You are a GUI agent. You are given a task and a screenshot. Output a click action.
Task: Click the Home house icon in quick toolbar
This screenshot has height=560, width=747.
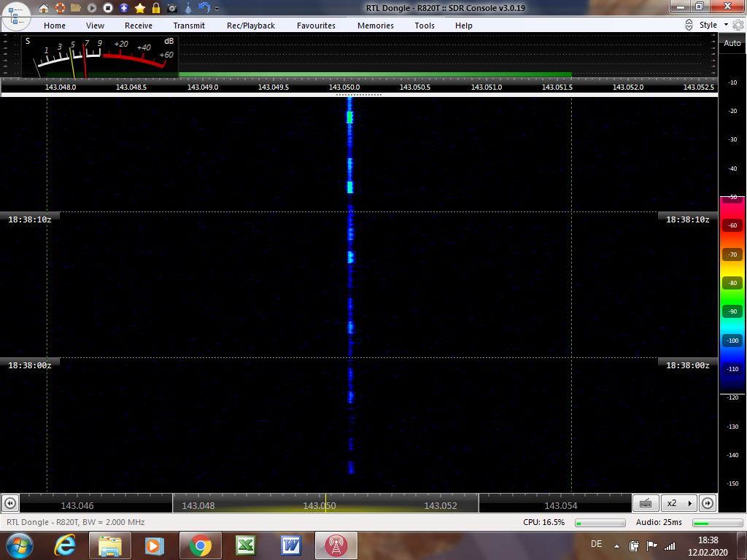tap(43, 7)
